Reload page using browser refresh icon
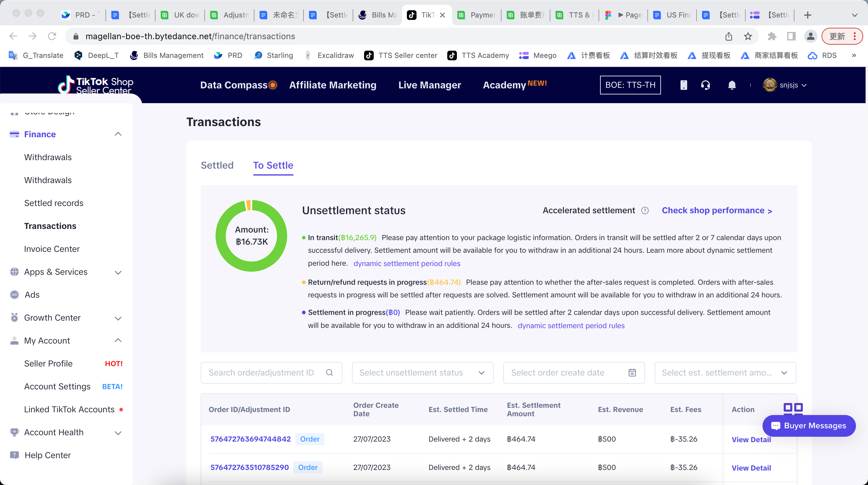Screen dimensions: 868x485 coord(52,36)
